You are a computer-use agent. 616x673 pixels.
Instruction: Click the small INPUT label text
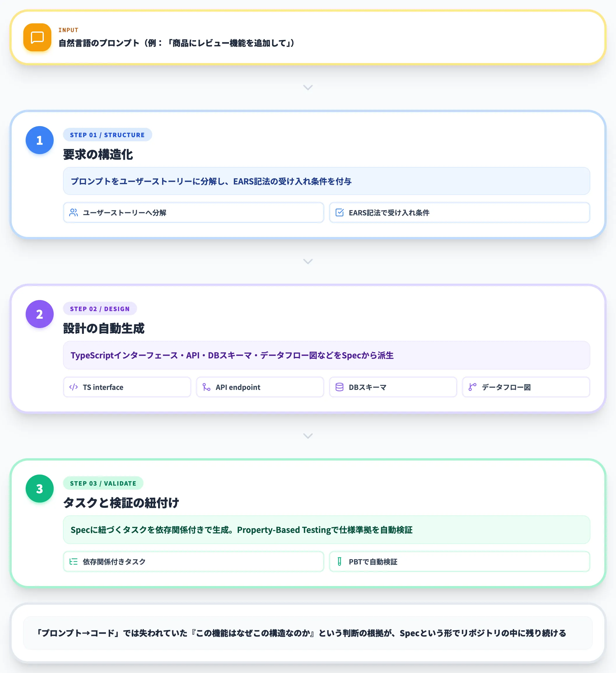69,30
